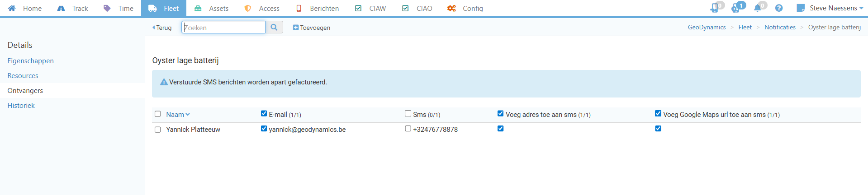
Task: Select the Yannick Platteeuw row checkbox
Action: click(158, 130)
